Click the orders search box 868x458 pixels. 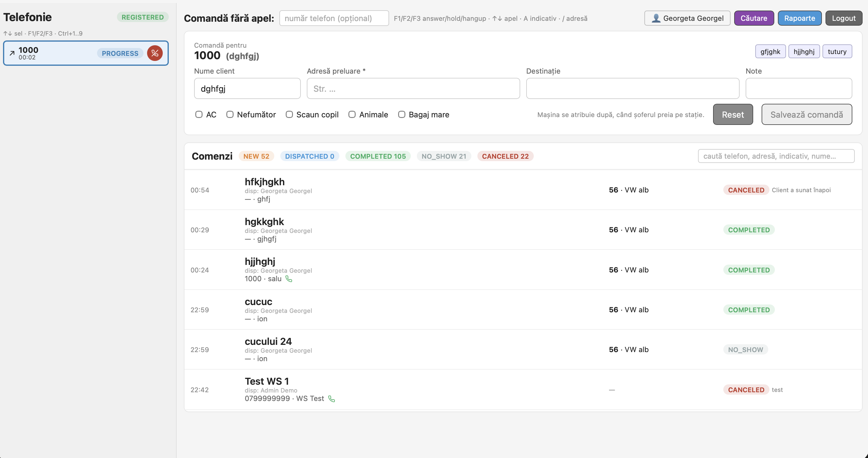tap(776, 156)
